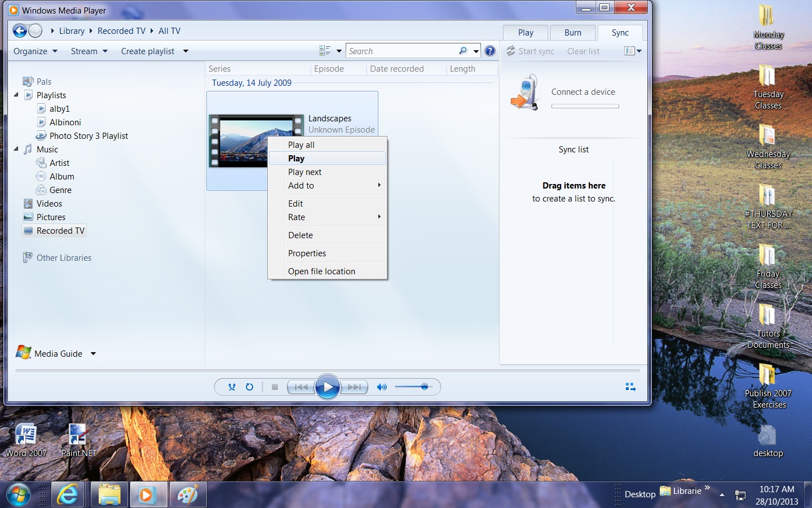Select the alby1 playlist
This screenshot has width=812, height=508.
click(54, 108)
